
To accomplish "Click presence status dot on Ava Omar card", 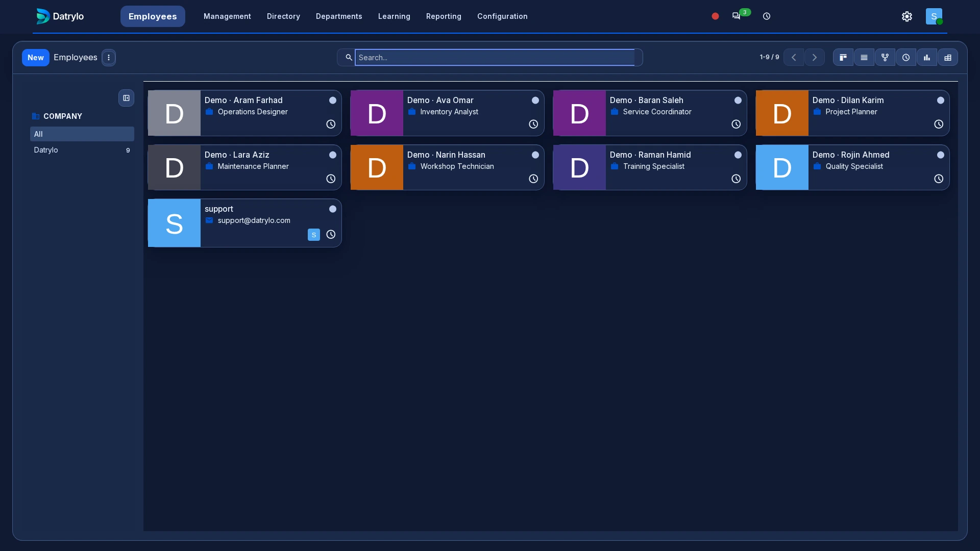I will [x=535, y=101].
